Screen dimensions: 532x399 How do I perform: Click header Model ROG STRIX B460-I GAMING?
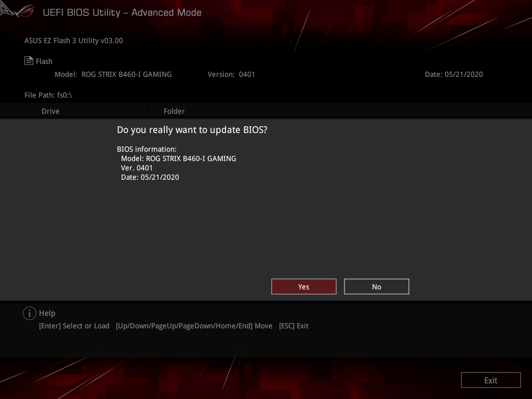113,74
